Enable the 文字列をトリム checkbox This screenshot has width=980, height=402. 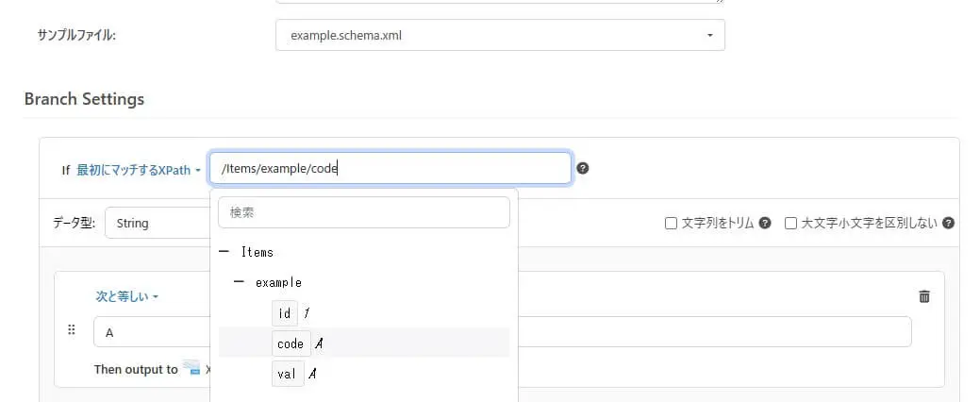click(672, 224)
